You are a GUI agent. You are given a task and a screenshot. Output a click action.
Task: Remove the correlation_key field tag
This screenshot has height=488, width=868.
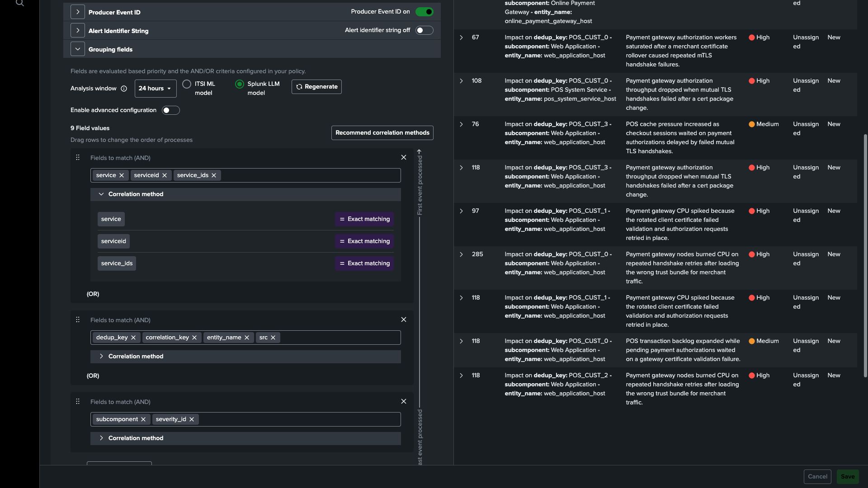point(194,338)
